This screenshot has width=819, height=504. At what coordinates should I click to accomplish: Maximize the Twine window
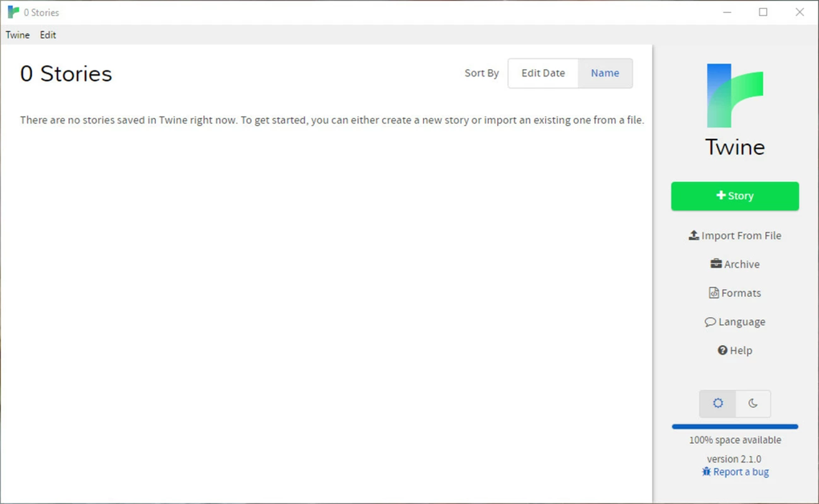click(763, 12)
